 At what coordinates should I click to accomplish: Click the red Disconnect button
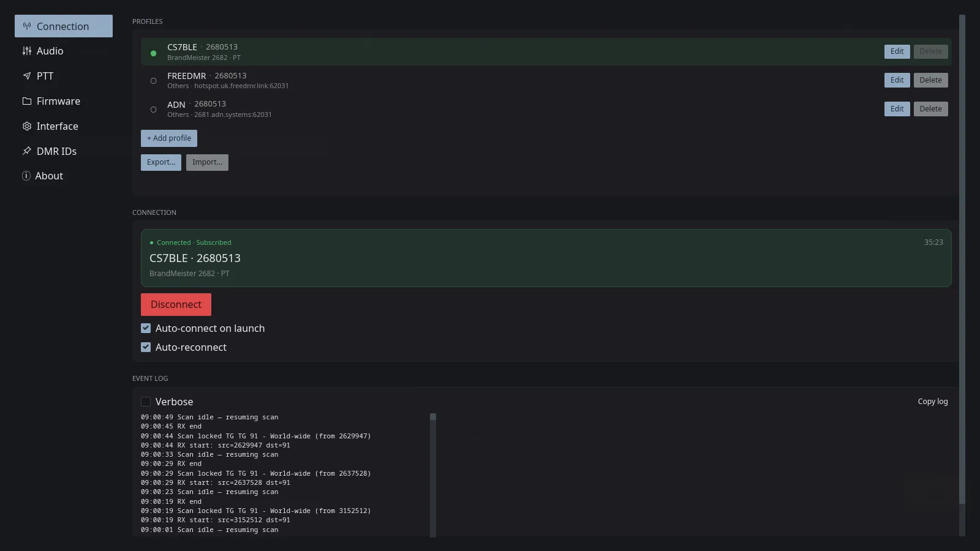point(176,304)
